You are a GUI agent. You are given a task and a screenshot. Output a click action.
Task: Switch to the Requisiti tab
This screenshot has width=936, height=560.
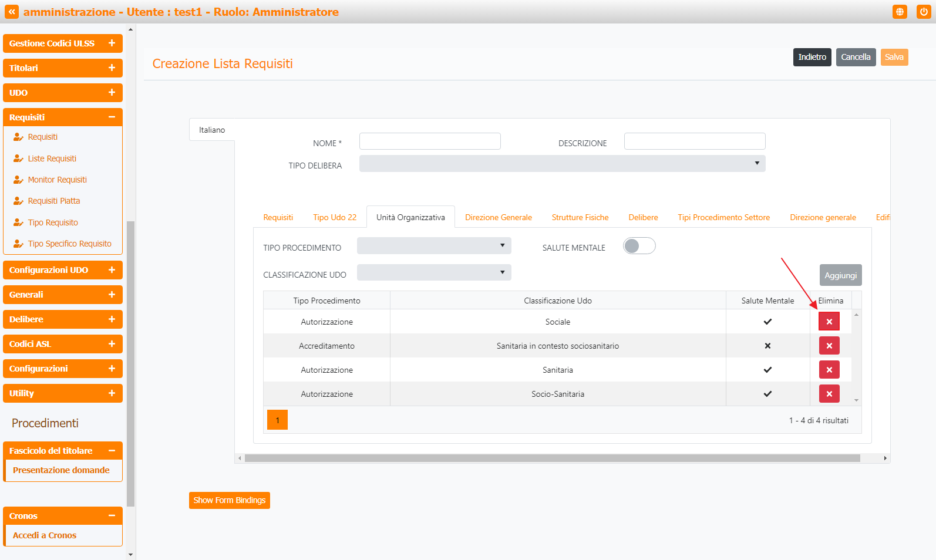(x=278, y=217)
